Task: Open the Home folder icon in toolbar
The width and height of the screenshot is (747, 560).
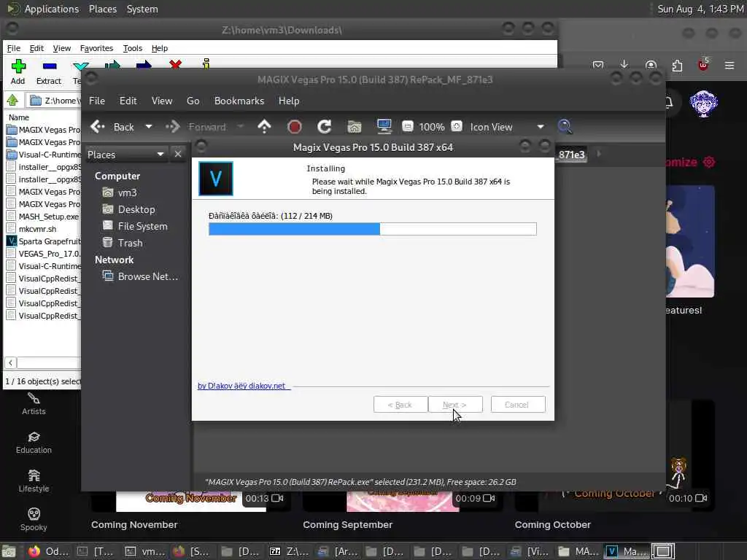Action: pos(354,127)
